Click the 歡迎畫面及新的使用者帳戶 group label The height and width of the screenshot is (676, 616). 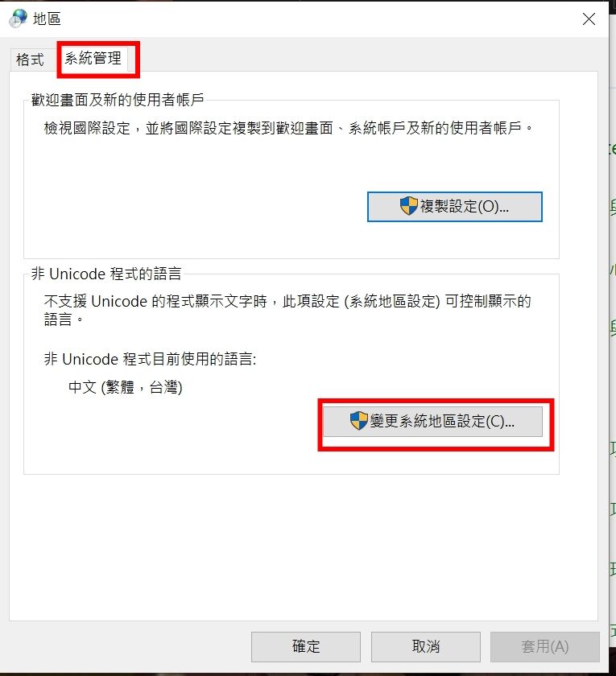pos(118,100)
